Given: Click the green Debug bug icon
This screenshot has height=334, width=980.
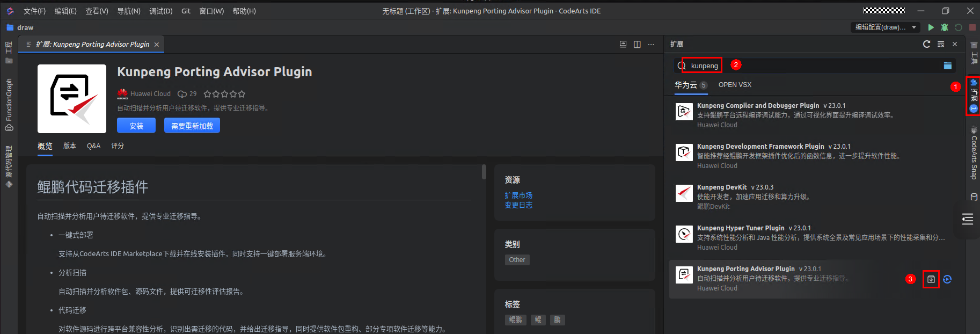Looking at the screenshot, I should 945,27.
